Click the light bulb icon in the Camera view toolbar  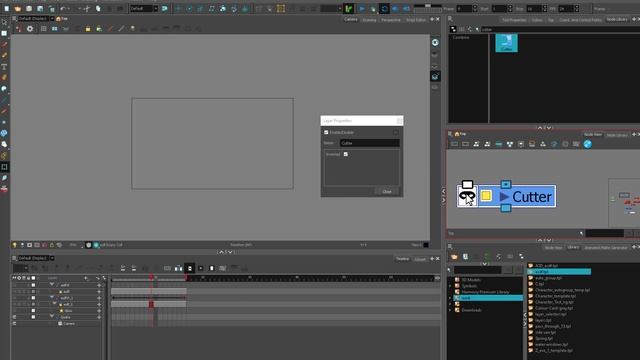(132, 29)
